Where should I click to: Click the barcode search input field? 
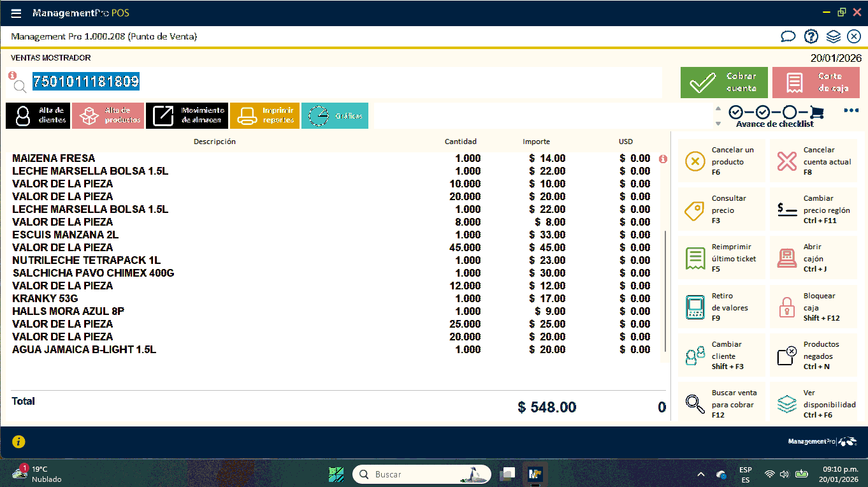[x=344, y=82]
